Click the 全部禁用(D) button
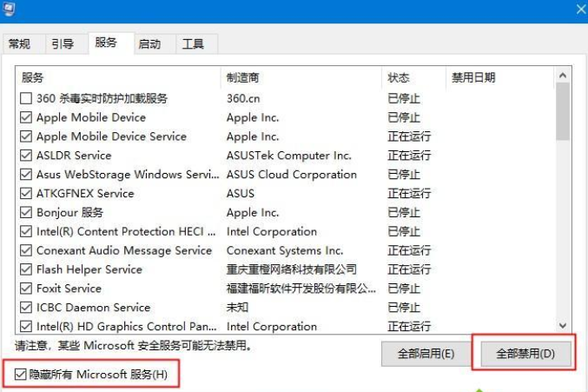 [x=524, y=354]
